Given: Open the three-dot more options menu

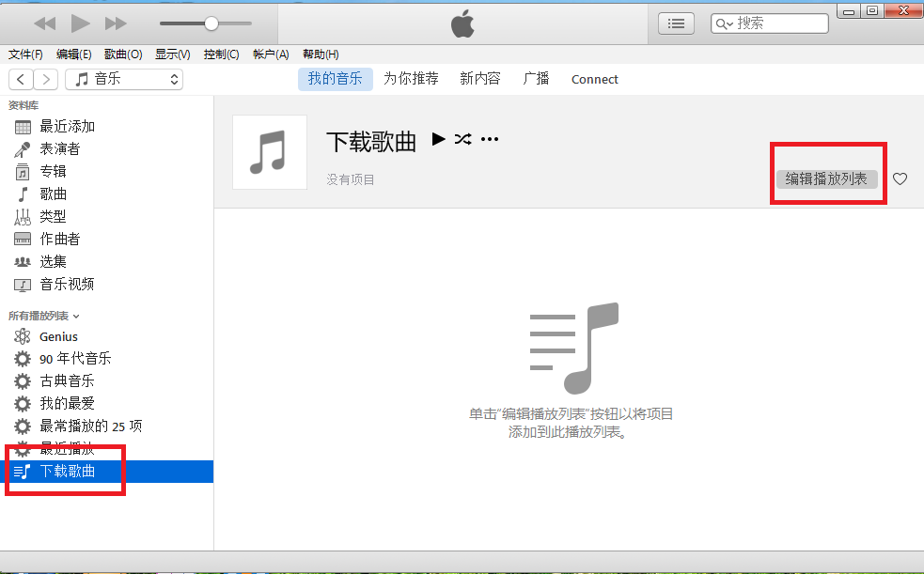Looking at the screenshot, I should pyautogui.click(x=490, y=139).
